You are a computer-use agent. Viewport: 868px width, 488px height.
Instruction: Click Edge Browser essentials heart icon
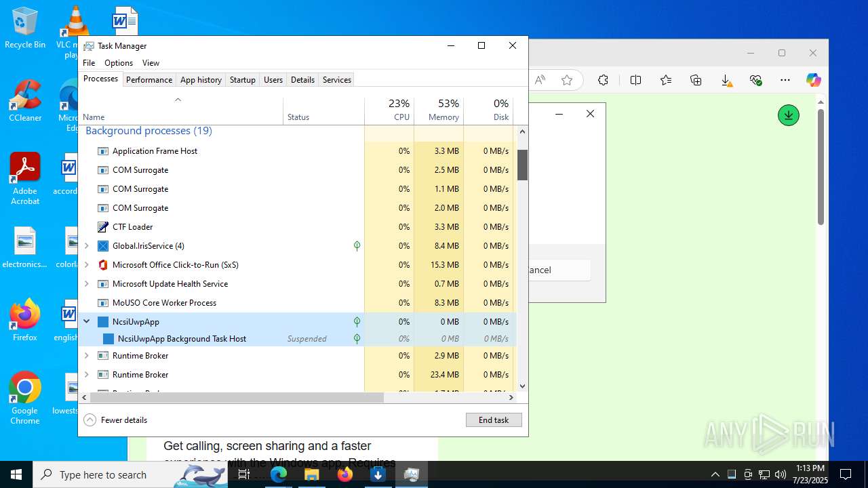755,80
